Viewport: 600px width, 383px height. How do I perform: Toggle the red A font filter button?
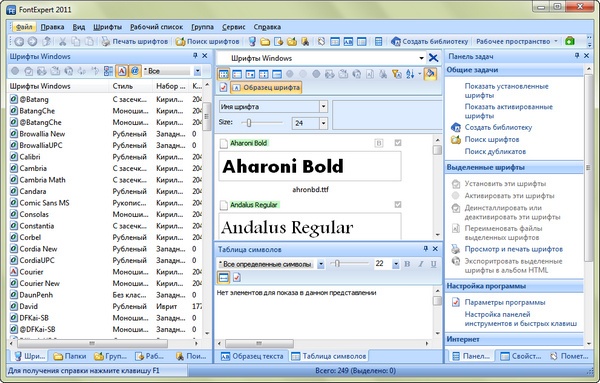click(x=122, y=71)
